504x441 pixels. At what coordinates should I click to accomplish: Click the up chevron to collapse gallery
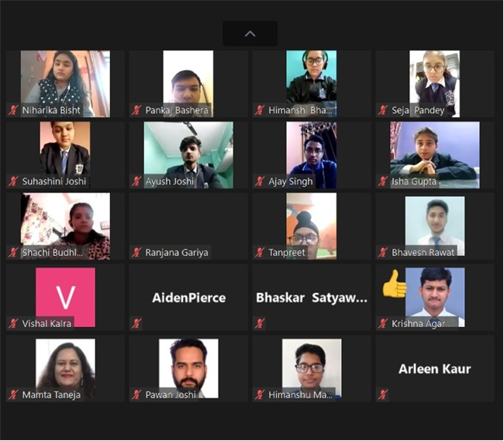[250, 33]
